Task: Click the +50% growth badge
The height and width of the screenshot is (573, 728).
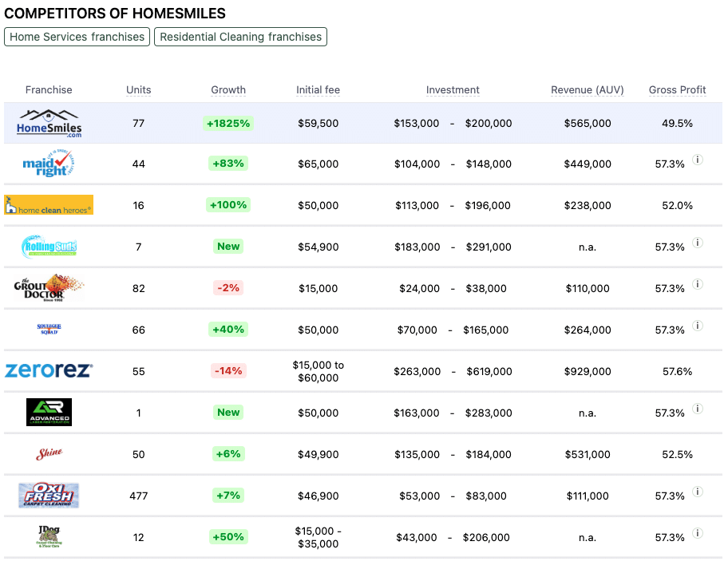Action: [x=228, y=537]
